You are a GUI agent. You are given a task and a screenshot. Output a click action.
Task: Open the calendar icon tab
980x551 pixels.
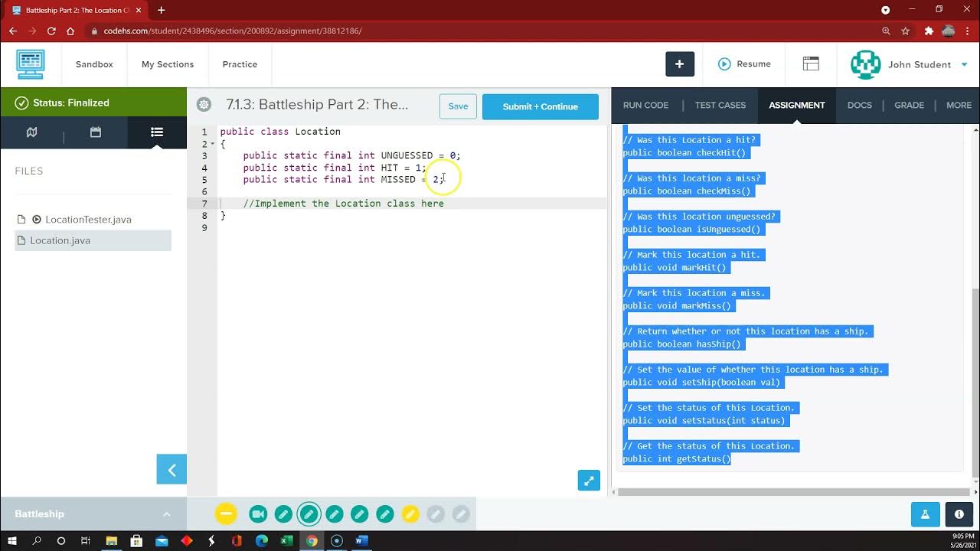96,132
